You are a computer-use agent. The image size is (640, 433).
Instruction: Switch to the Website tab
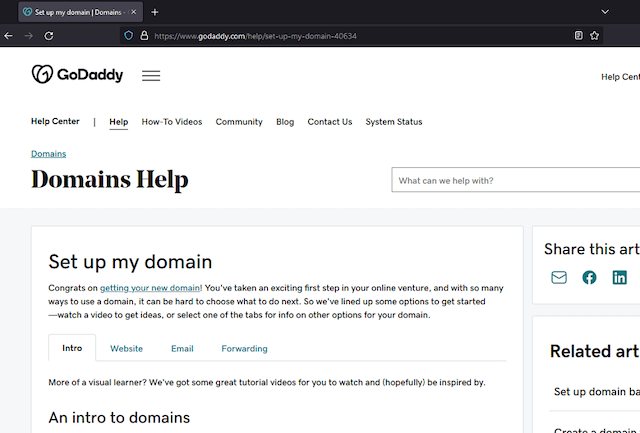pyautogui.click(x=127, y=349)
